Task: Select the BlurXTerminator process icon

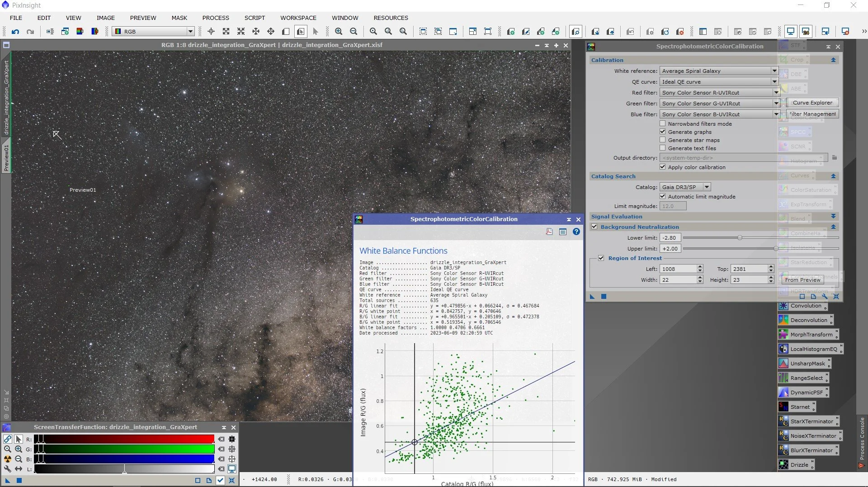Action: pyautogui.click(x=809, y=450)
